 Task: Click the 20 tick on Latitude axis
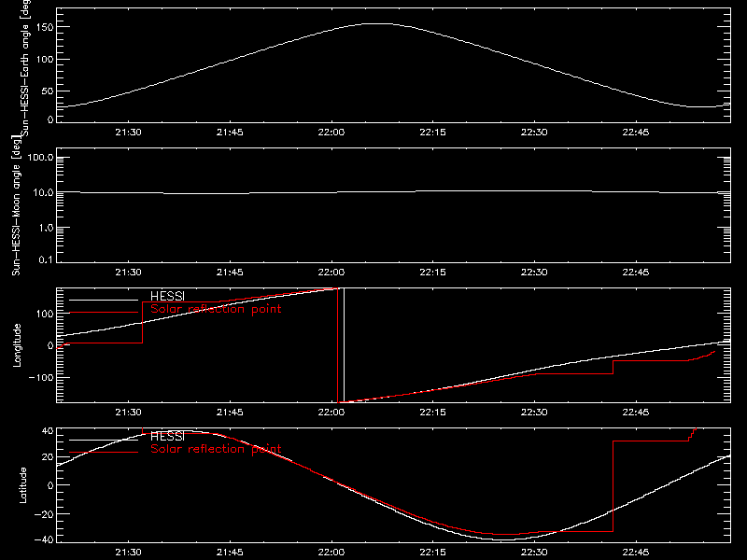click(48, 457)
